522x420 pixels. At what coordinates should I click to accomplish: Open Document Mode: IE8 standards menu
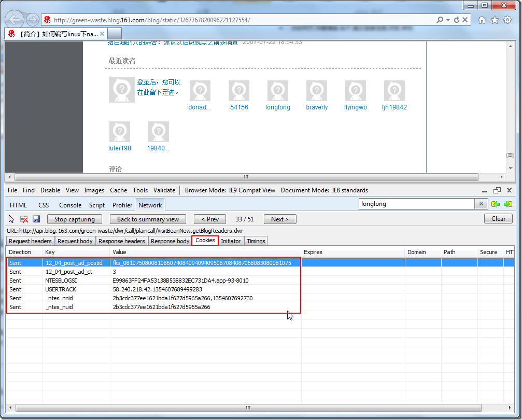[x=325, y=190]
